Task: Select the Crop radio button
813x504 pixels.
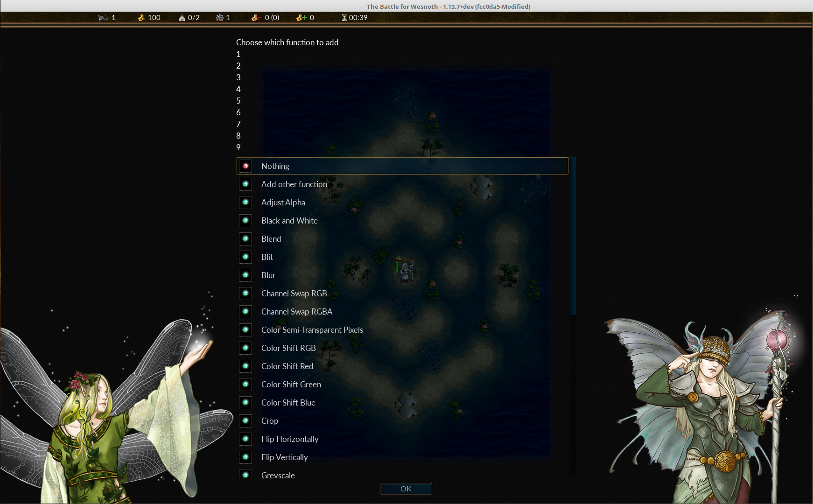Action: point(245,421)
